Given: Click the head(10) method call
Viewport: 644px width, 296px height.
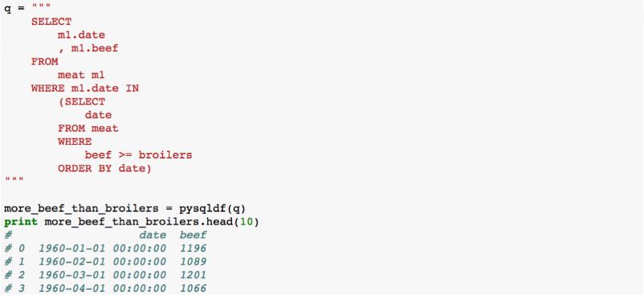Looking at the screenshot, I should [242, 222].
